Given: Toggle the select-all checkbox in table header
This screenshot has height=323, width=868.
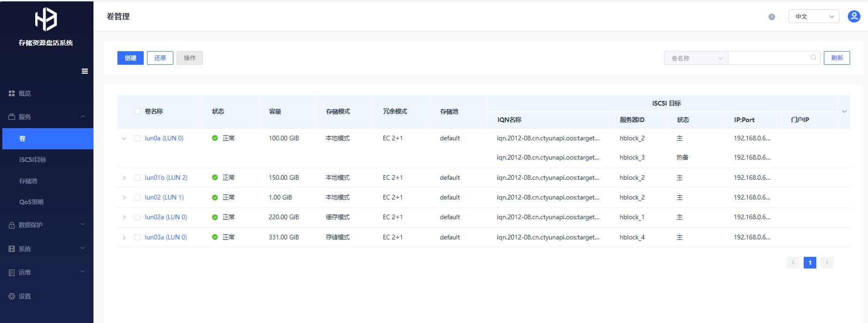Looking at the screenshot, I should coord(137,112).
